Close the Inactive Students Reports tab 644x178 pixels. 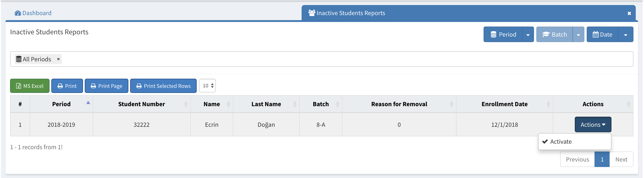pos(629,13)
